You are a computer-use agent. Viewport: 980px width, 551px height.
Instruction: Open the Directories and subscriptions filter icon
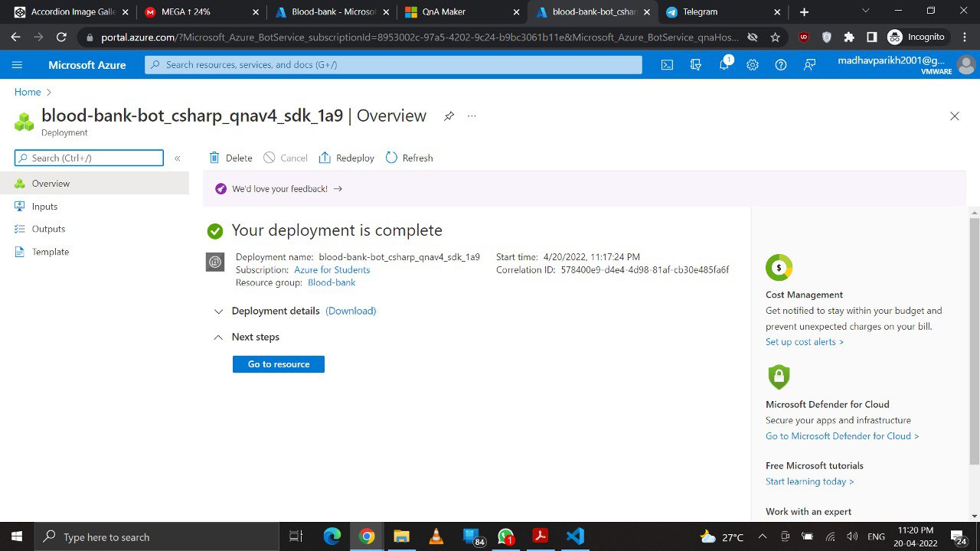click(x=695, y=65)
